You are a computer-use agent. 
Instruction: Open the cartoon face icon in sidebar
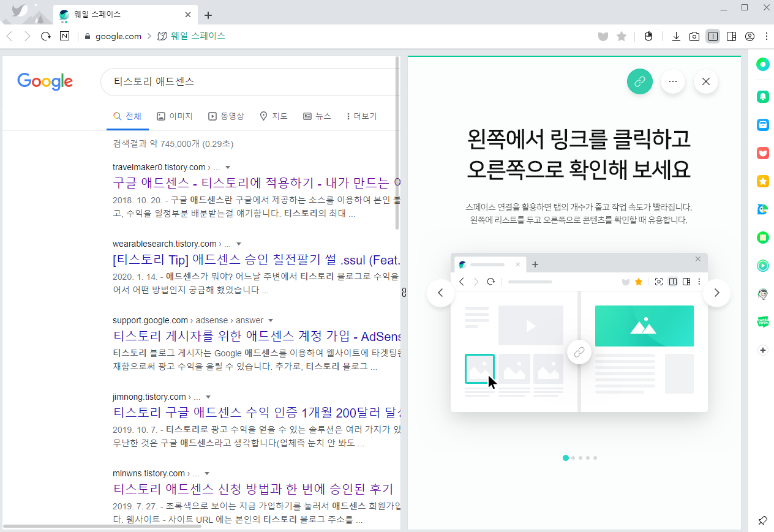pos(762,294)
